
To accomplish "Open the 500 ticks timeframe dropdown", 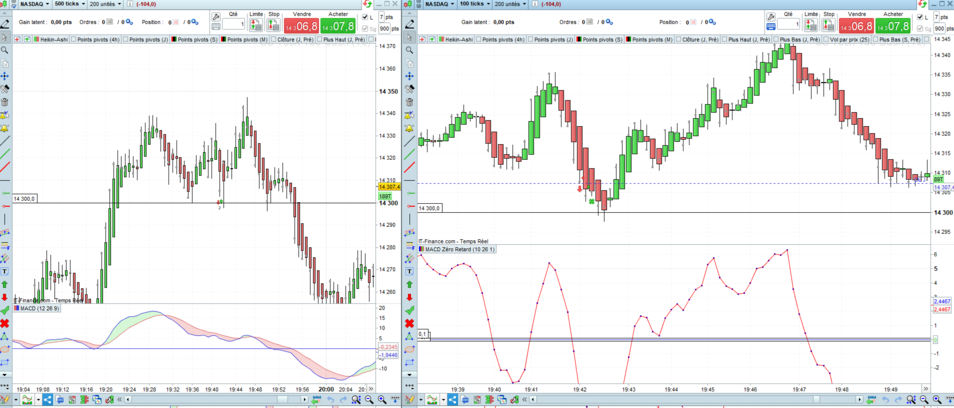I will tap(69, 4).
